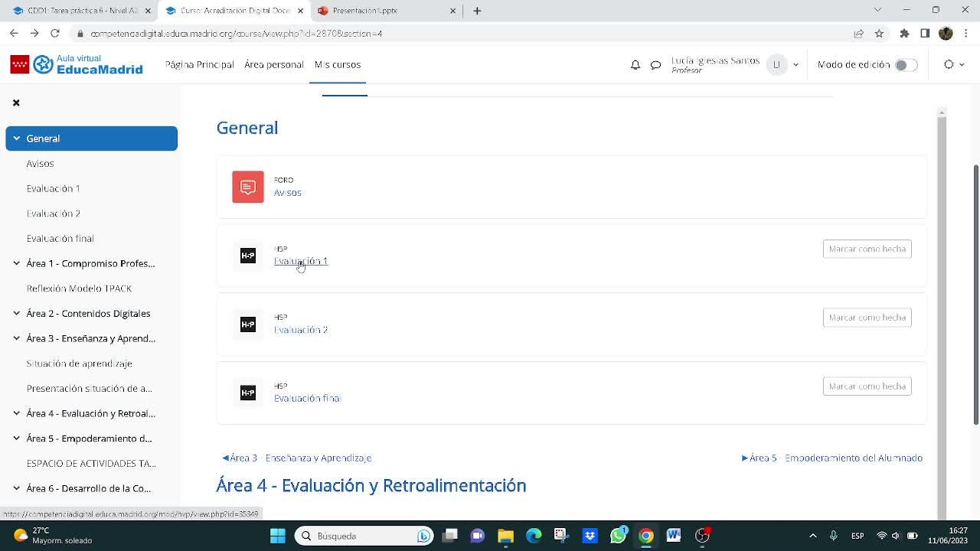The width and height of the screenshot is (980, 551).
Task: Close the course index sidebar with the X
Action: 16,103
